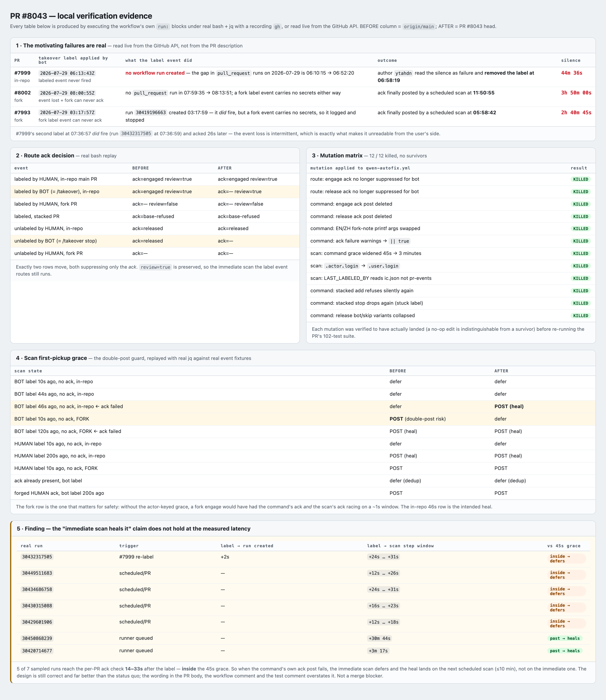Click KILLED badge for 'command: release bot/skip variants collapsed'

pyautogui.click(x=581, y=316)
